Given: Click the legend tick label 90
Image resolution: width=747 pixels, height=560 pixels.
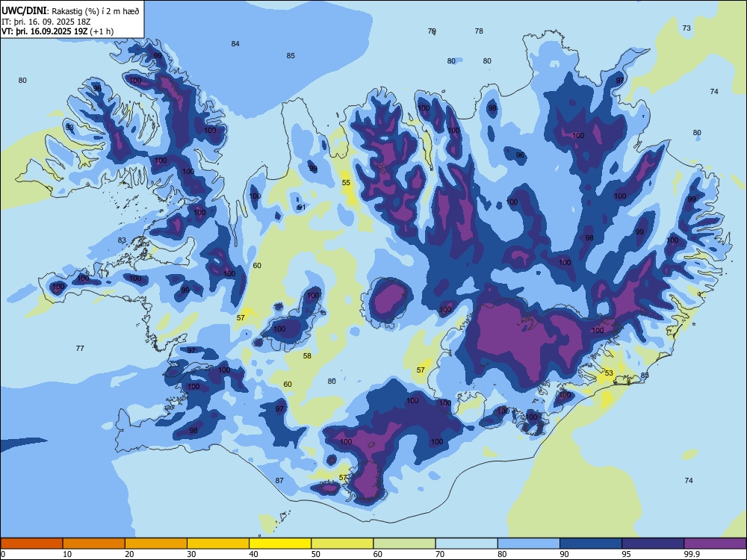Looking at the screenshot, I should coord(565,554).
